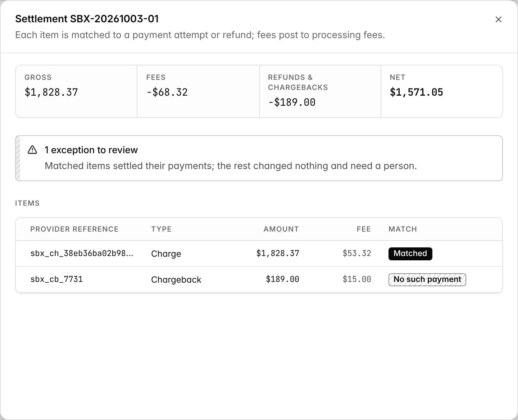Click the Net total $1,571.05
The height and width of the screenshot is (420, 518).
click(x=417, y=92)
